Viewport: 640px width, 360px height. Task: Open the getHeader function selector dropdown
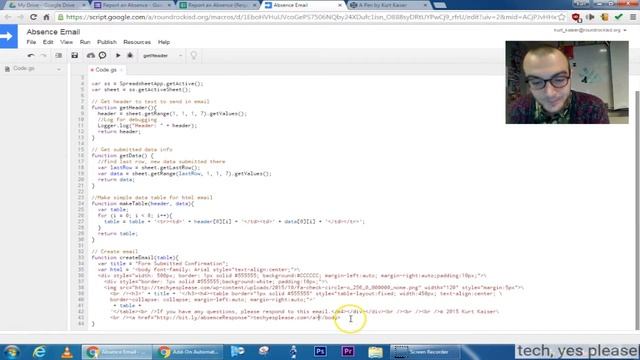pyautogui.click(x=162, y=56)
